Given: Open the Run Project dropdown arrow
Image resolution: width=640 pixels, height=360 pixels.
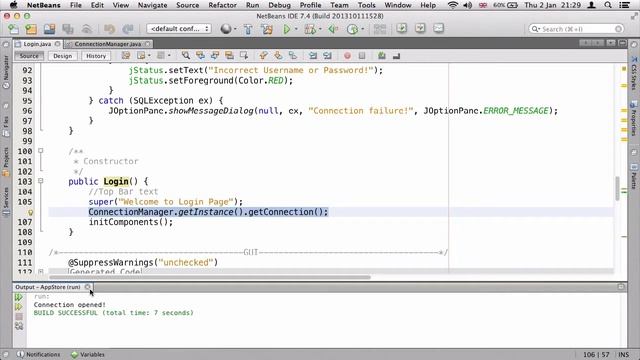Looking at the screenshot, I should tap(296, 29).
